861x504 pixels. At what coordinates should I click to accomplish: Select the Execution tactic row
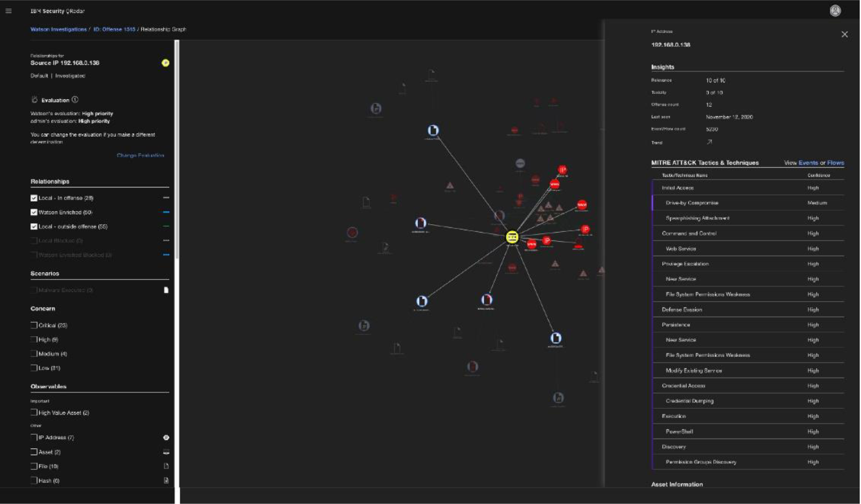pos(748,417)
